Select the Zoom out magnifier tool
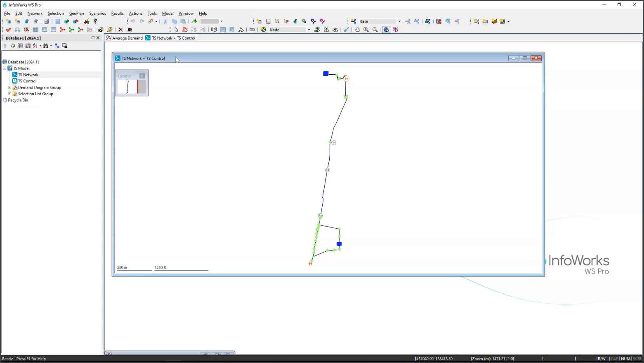 coord(375,30)
